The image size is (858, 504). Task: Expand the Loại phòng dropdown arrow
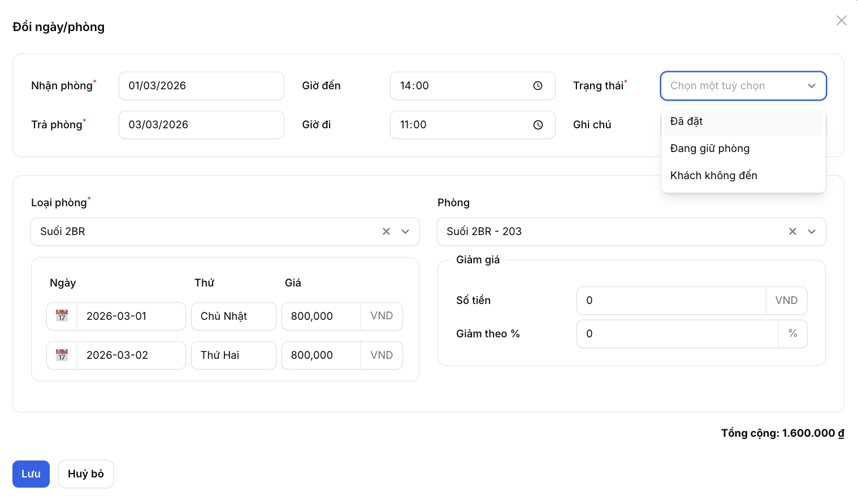pyautogui.click(x=405, y=232)
